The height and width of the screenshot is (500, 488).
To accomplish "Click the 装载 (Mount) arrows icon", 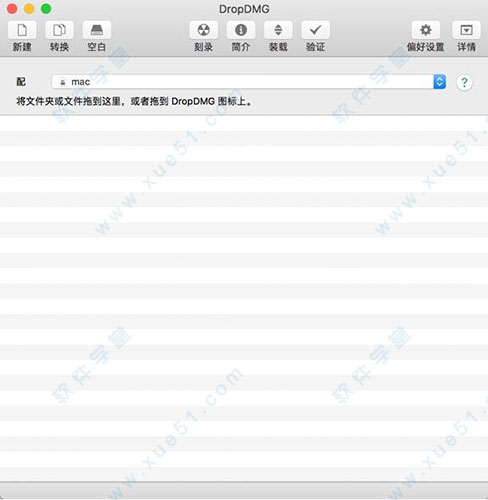I will (x=278, y=30).
